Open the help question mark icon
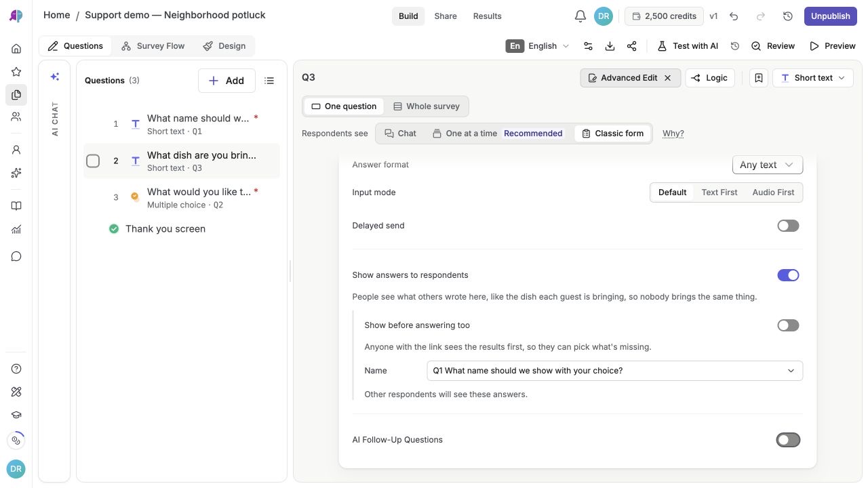868x488 pixels. [16, 369]
